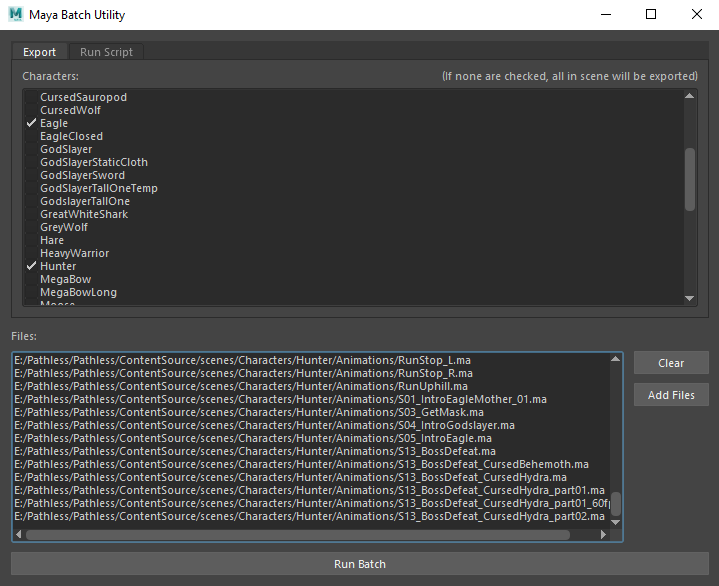719x586 pixels.
Task: Click the files list scroll-left arrow
Action: tap(19, 535)
